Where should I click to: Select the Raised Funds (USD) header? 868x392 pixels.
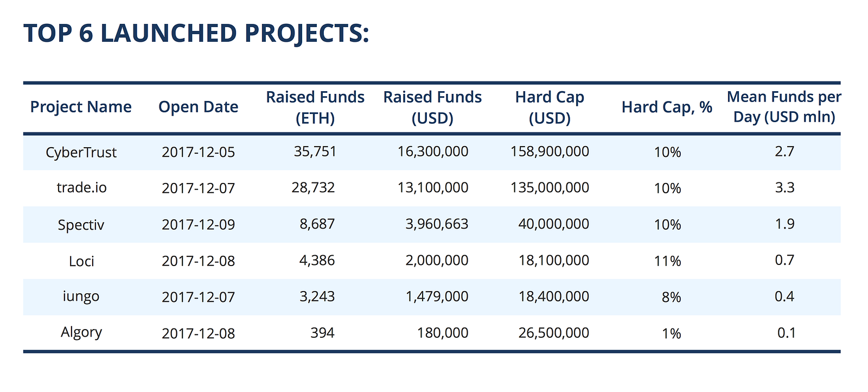click(432, 108)
